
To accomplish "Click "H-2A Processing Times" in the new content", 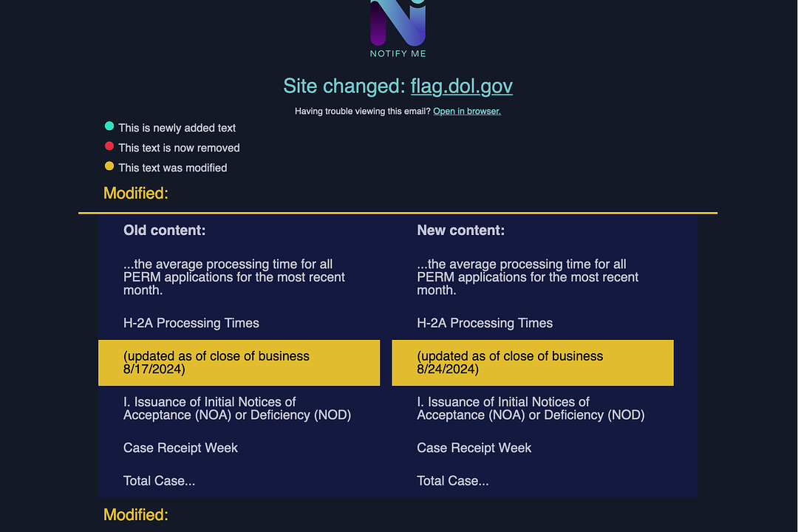I will pos(485,323).
